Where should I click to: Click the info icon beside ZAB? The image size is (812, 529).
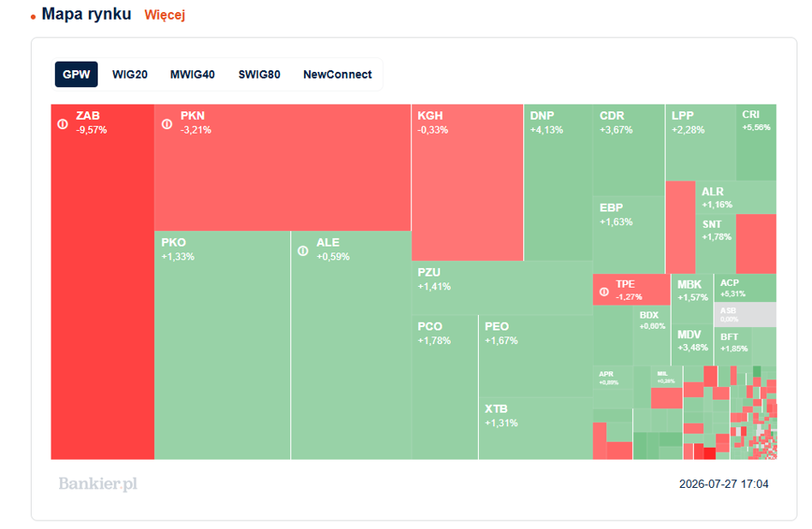tap(63, 124)
